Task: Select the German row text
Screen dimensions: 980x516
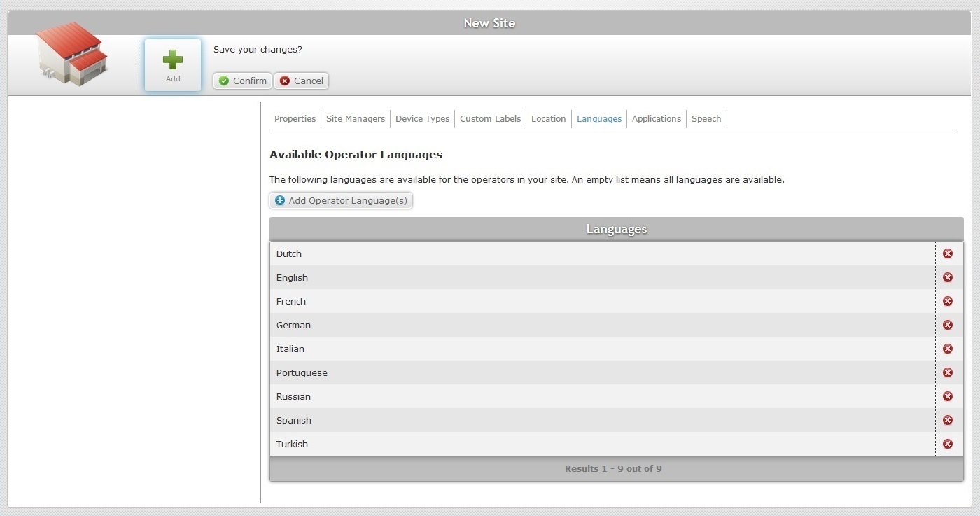Action: pos(293,325)
